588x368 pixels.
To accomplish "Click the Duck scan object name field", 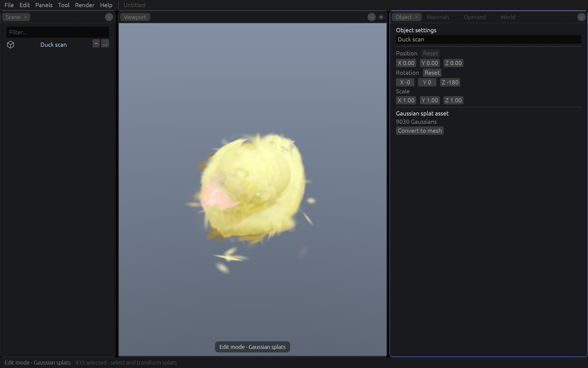I will (488, 39).
